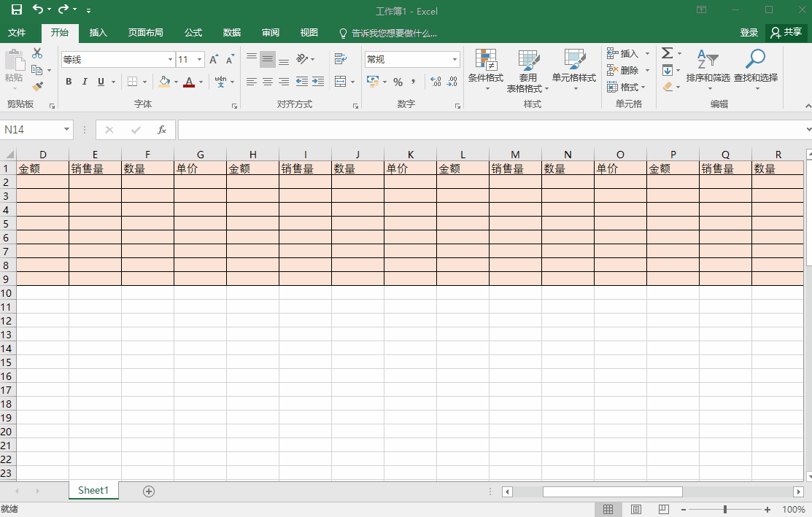Viewport: 812px width, 517px height.
Task: Activate the Format Painter brush
Action: tap(37, 87)
